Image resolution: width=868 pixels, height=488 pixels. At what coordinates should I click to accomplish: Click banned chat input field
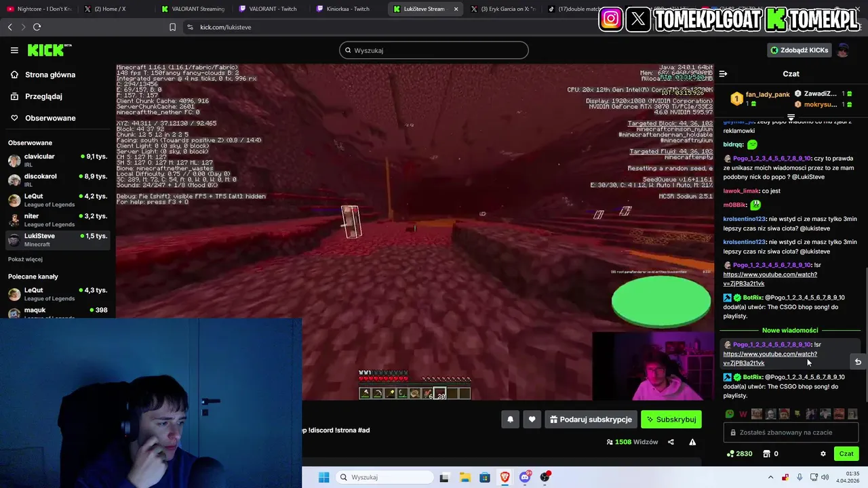792,432
